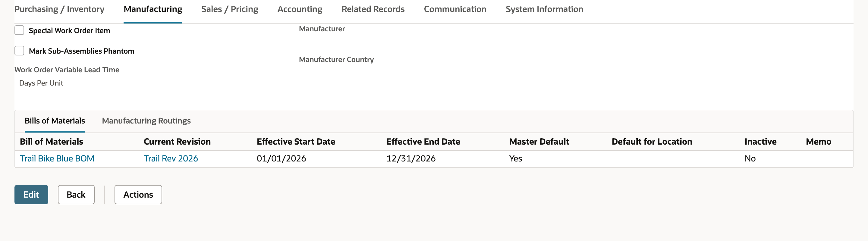
Task: Open the Accounting tab
Action: click(300, 9)
